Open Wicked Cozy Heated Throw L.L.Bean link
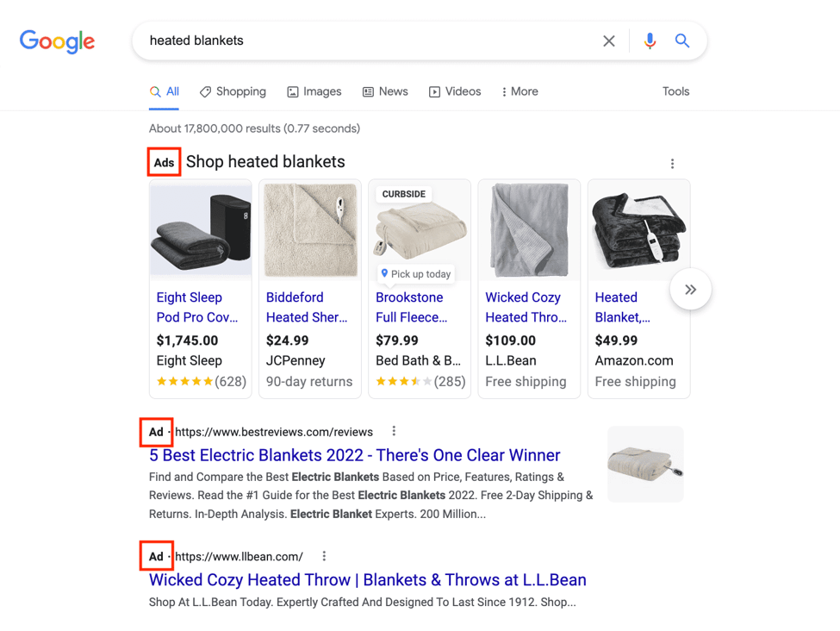840x631 pixels. pyautogui.click(x=367, y=580)
